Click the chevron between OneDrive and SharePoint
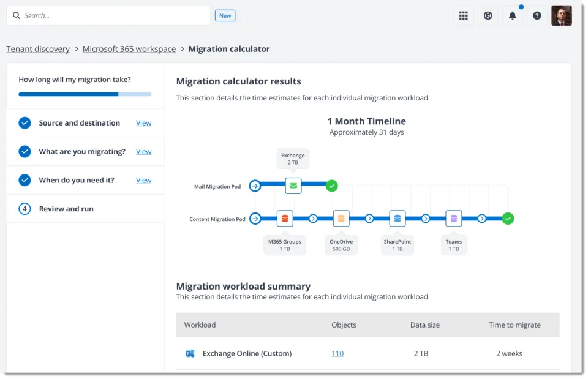Viewport: 588px width, 379px height. click(x=369, y=218)
